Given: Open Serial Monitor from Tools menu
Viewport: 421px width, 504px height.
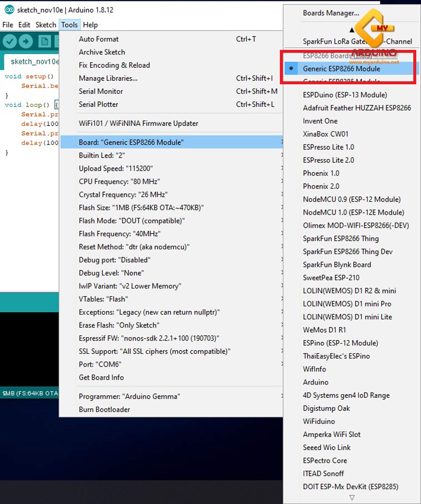Looking at the screenshot, I should [x=101, y=91].
